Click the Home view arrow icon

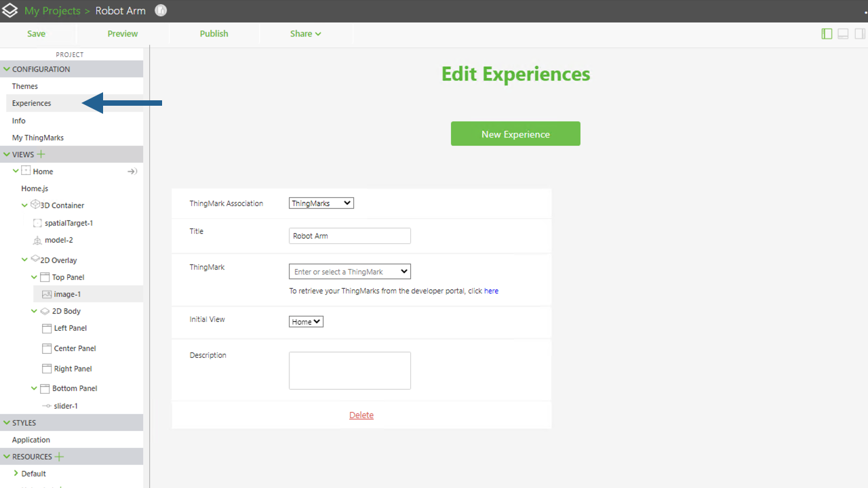click(x=132, y=171)
